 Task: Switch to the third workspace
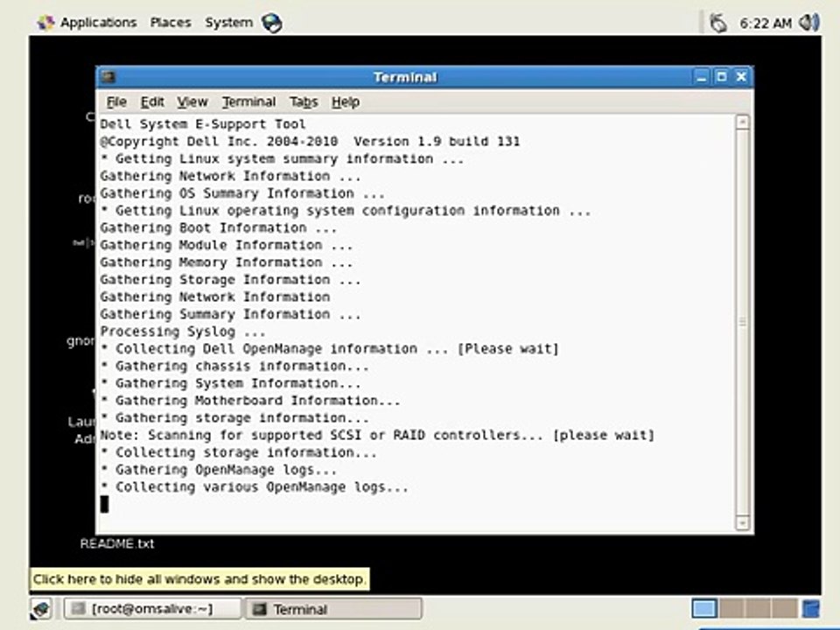click(x=758, y=609)
